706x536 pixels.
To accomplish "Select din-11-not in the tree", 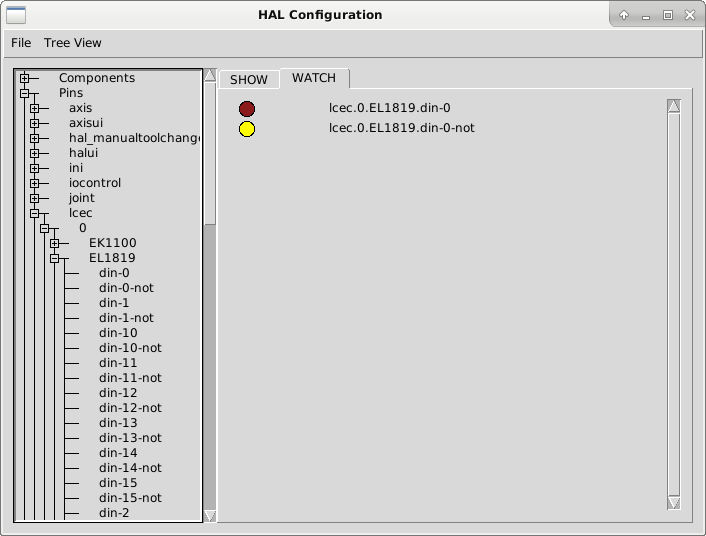I will [130, 378].
